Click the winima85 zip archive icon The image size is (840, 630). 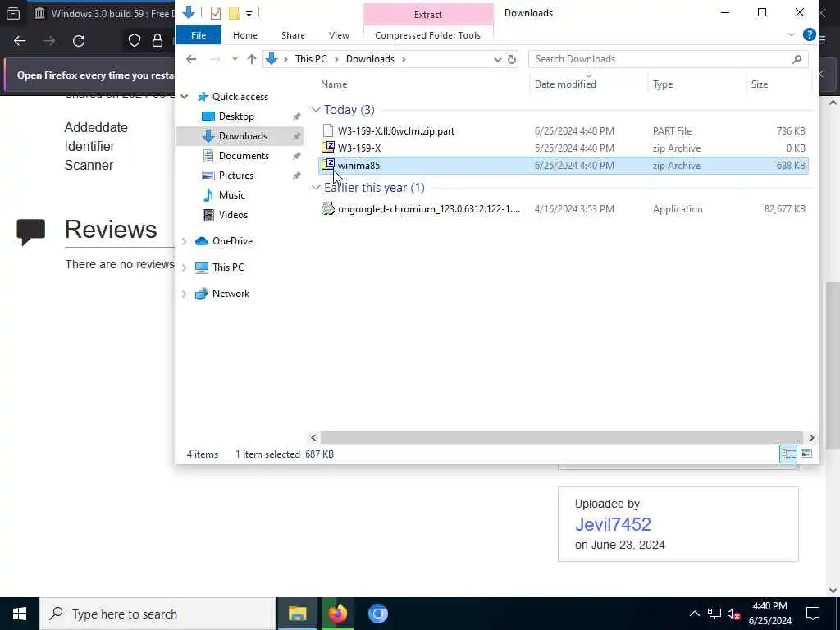click(x=328, y=164)
